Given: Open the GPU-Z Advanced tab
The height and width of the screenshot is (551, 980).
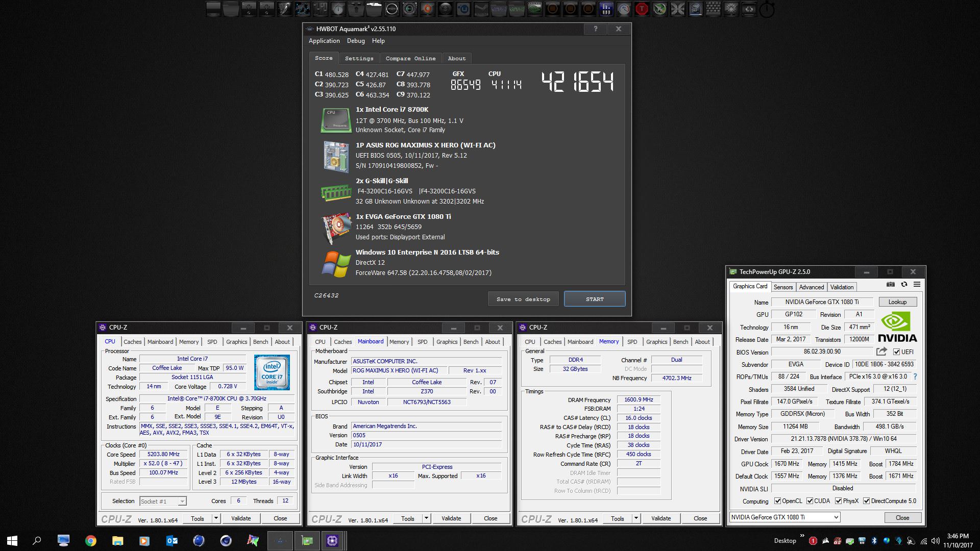Looking at the screenshot, I should (x=812, y=287).
